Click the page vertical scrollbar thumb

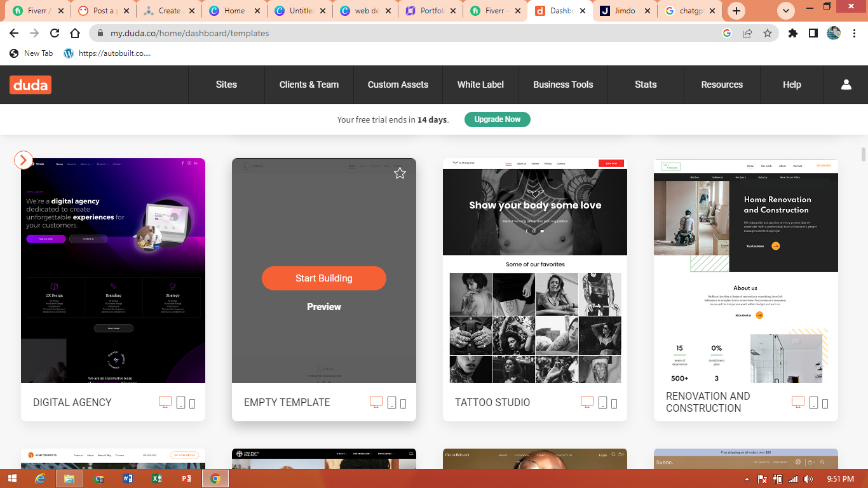pyautogui.click(x=863, y=154)
